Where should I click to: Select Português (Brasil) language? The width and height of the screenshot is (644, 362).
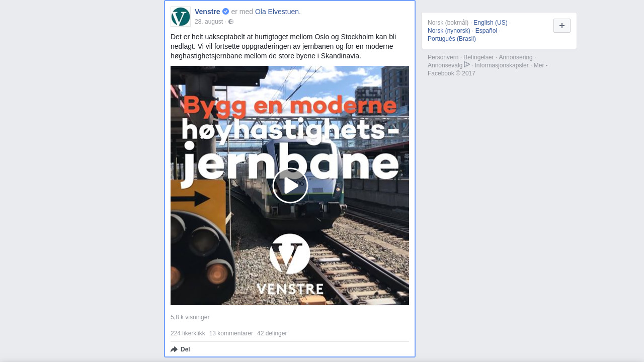[x=452, y=39]
